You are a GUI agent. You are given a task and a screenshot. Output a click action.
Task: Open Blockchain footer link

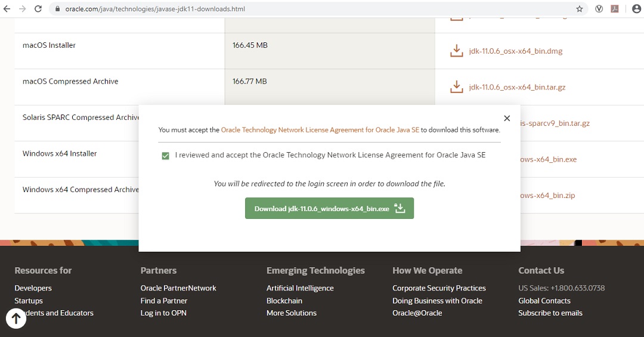click(284, 301)
